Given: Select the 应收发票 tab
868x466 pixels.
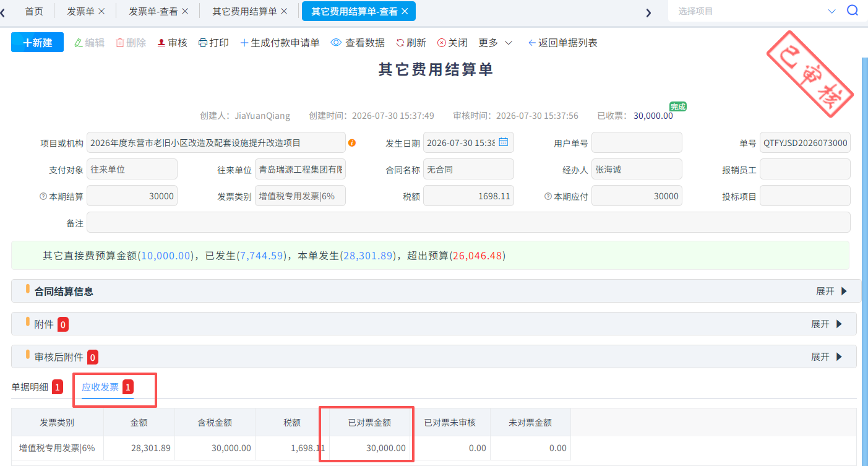Looking at the screenshot, I should pos(108,387).
